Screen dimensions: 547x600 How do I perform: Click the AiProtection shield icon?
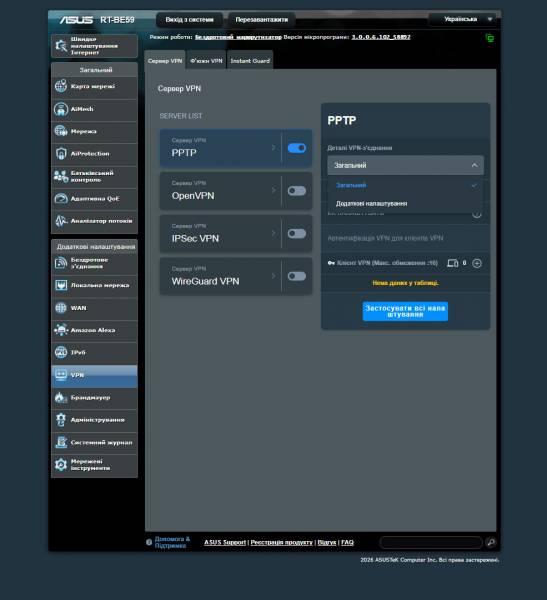(x=61, y=153)
